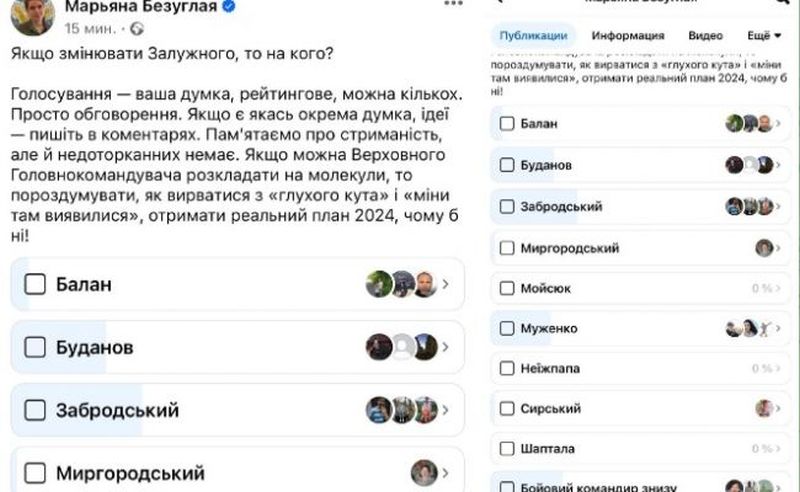The width and height of the screenshot is (800, 492).
Task: Switch to the Информация tab
Action: click(x=627, y=36)
